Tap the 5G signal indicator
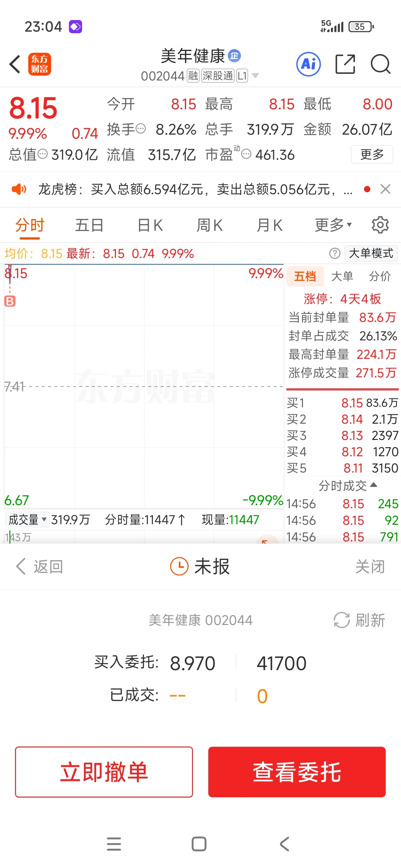Screen dimensions: 401x868 tap(332, 26)
